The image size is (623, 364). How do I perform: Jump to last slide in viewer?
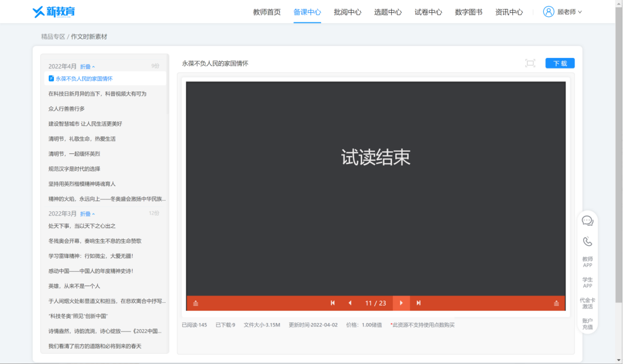pyautogui.click(x=418, y=303)
